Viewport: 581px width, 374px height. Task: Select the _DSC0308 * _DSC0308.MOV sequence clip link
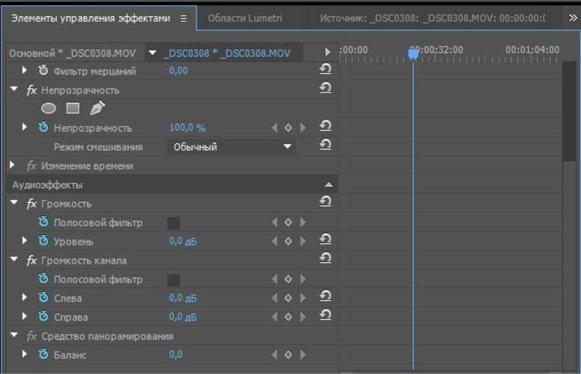227,53
